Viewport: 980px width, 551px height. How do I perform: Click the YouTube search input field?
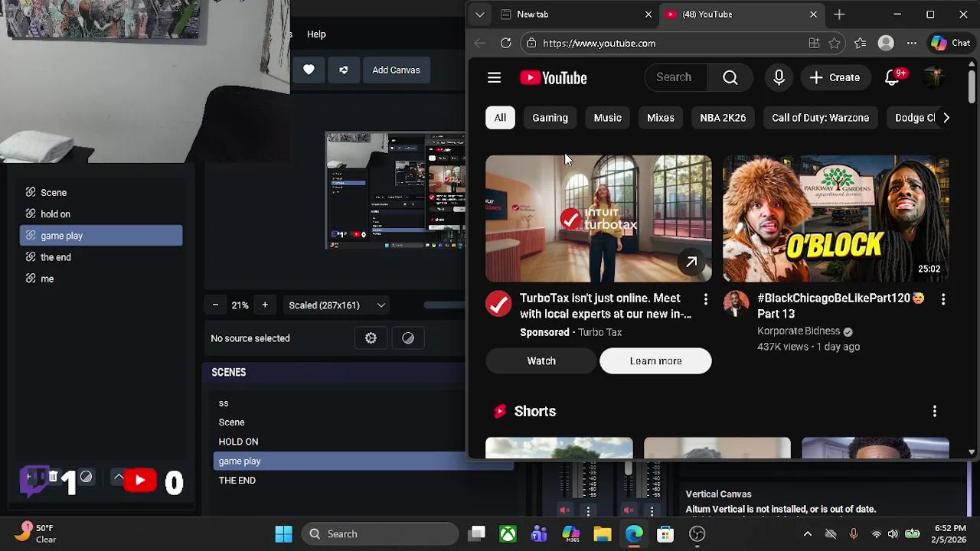pyautogui.click(x=678, y=77)
